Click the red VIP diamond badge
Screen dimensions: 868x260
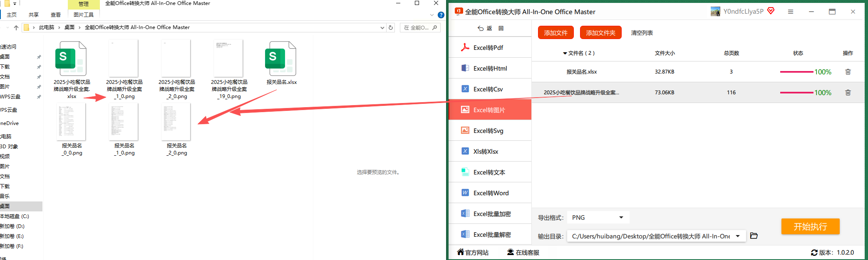pyautogui.click(x=771, y=11)
